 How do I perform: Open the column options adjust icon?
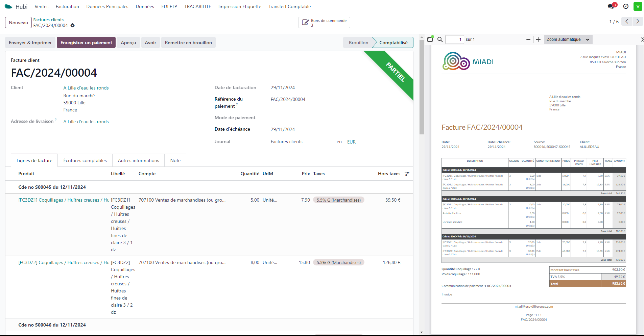407,174
